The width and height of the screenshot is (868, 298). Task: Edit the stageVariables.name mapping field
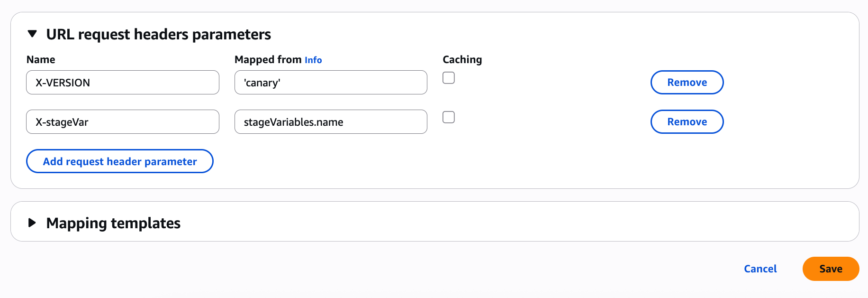pos(331,122)
